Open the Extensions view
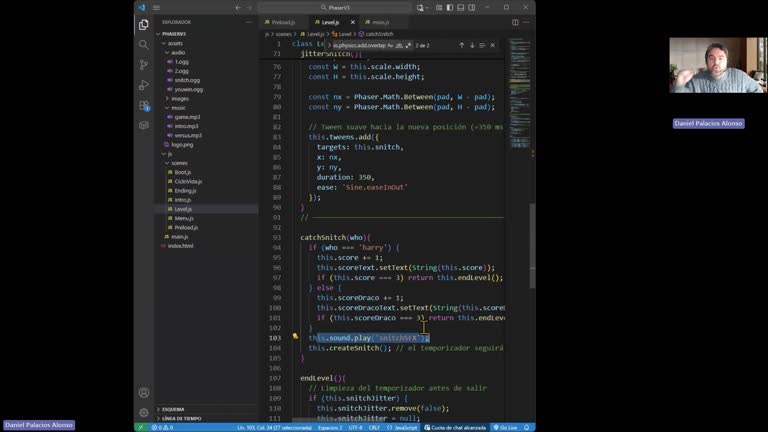The width and height of the screenshot is (768, 432). 144,105
